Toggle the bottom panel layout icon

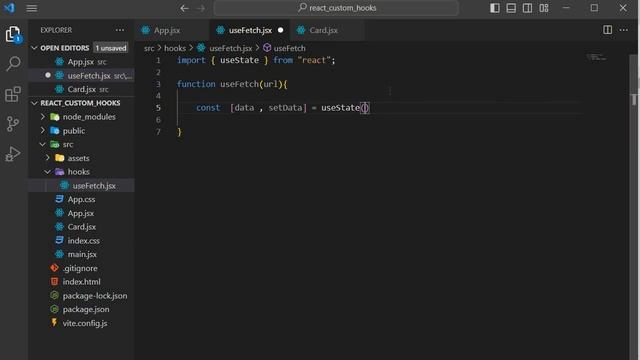511,8
